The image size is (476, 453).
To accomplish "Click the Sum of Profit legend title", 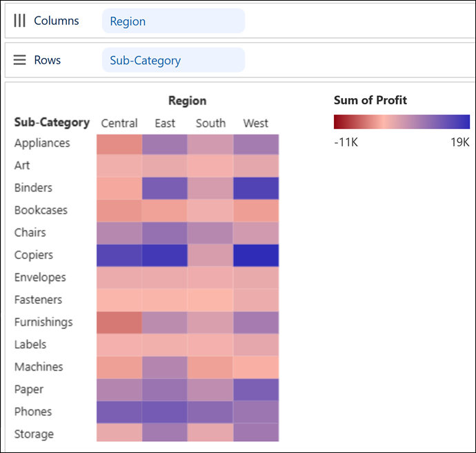I will 370,100.
